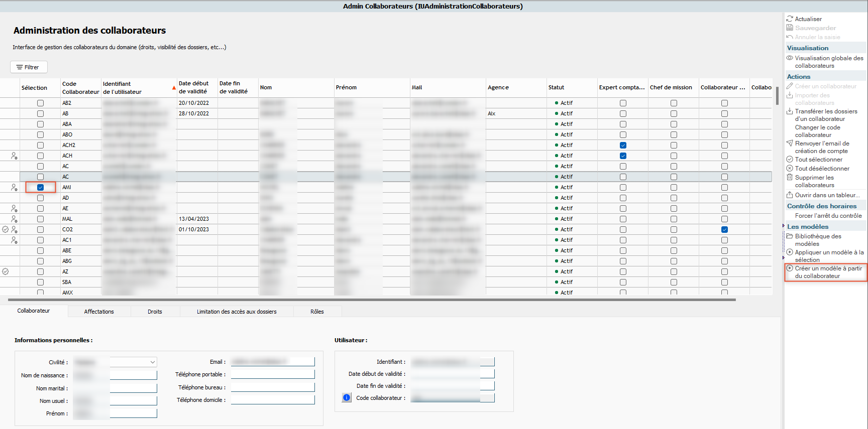Open the Droits tab
The width and height of the screenshot is (868, 429).
(x=155, y=312)
